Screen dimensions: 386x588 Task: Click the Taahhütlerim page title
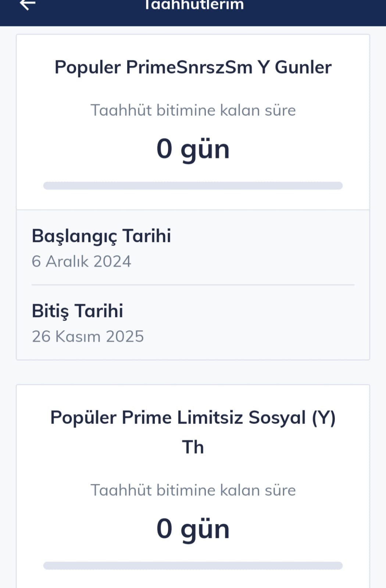click(x=193, y=5)
